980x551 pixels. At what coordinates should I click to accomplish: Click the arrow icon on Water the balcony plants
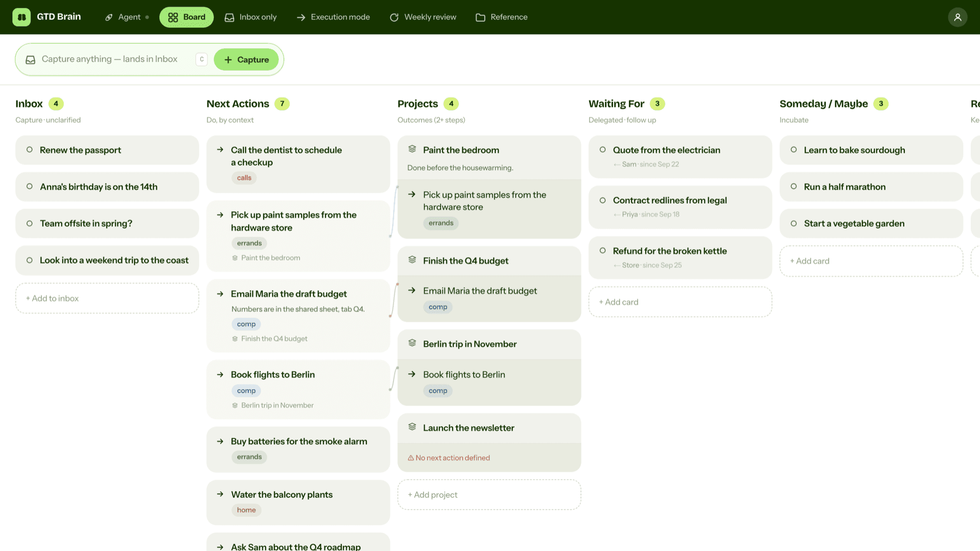pos(220,494)
